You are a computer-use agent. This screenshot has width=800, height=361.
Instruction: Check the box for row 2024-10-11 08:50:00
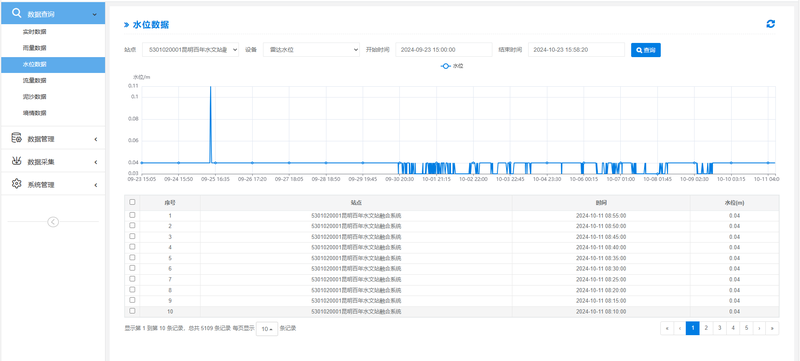pyautogui.click(x=132, y=225)
